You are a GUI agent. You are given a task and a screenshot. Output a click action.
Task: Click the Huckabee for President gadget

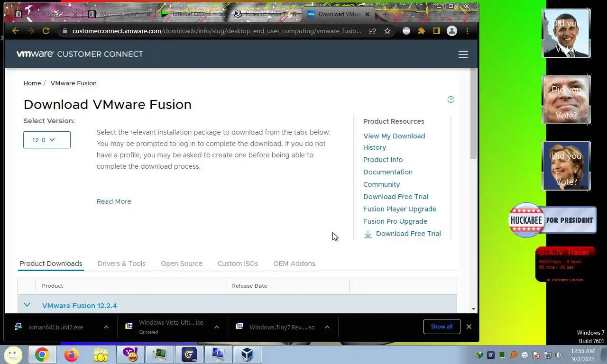click(552, 220)
